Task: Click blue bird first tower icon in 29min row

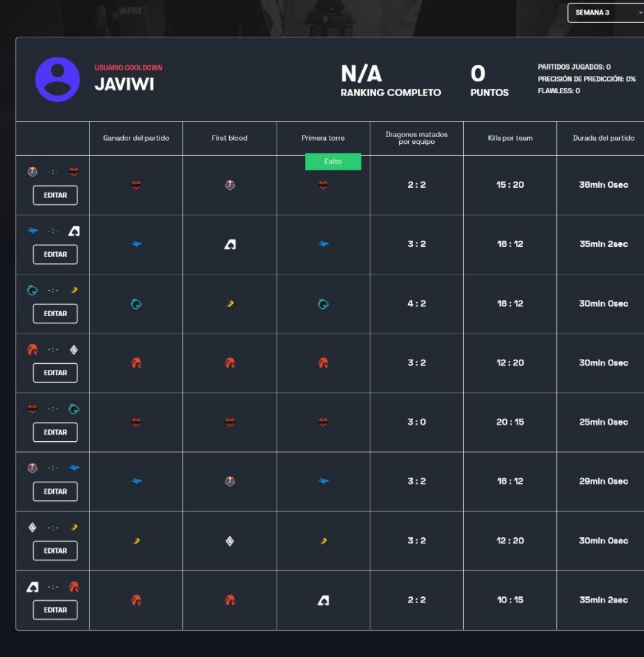Action: [x=324, y=481]
